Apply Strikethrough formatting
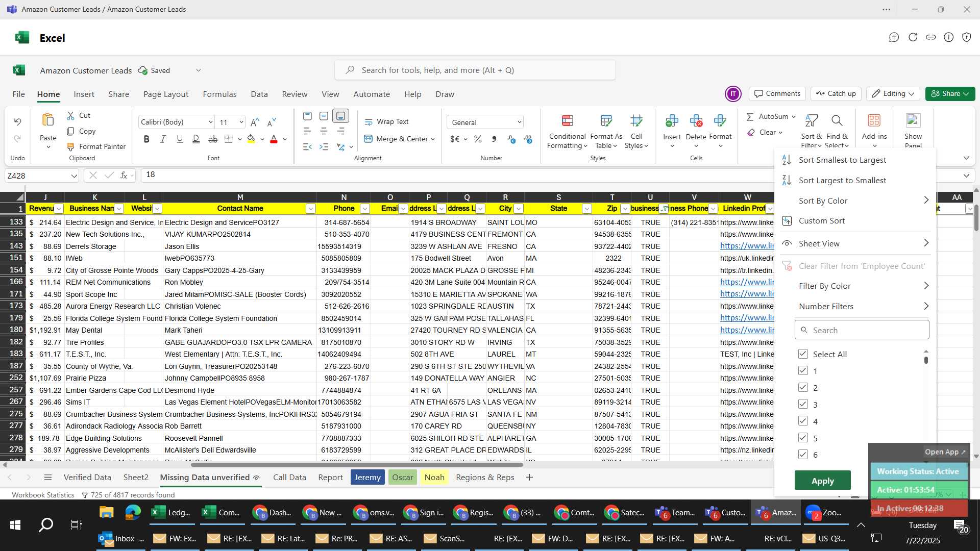 (213, 139)
